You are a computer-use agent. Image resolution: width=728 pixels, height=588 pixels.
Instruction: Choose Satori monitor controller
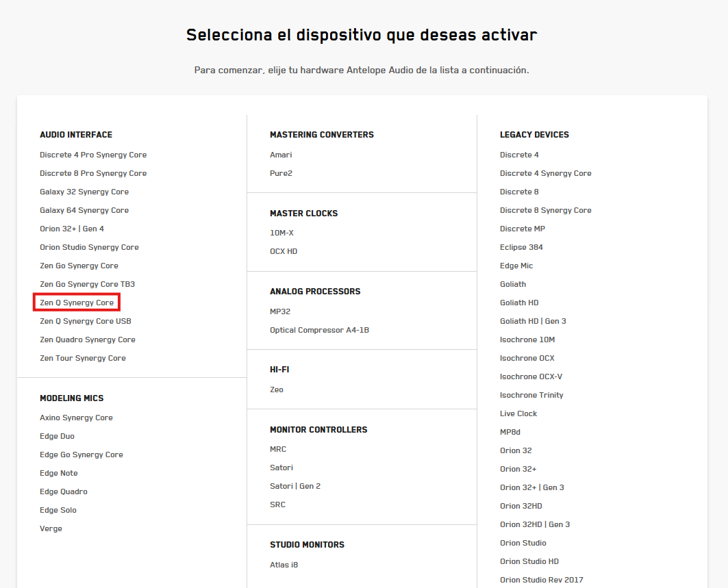tap(281, 468)
